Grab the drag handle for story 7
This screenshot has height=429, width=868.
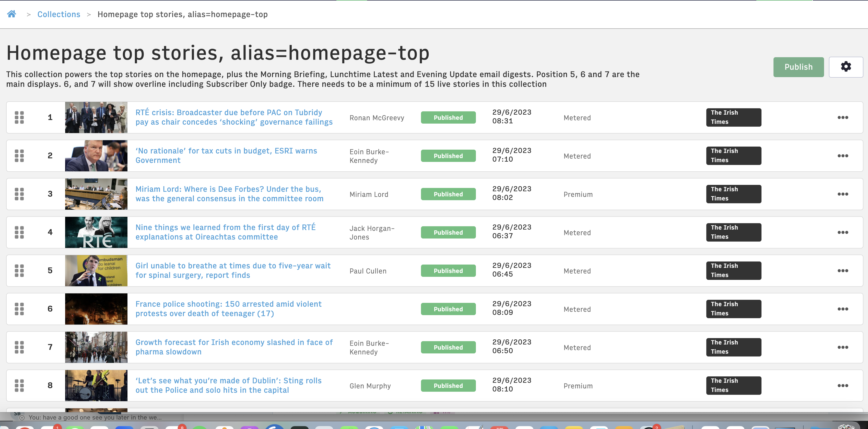[x=19, y=347]
